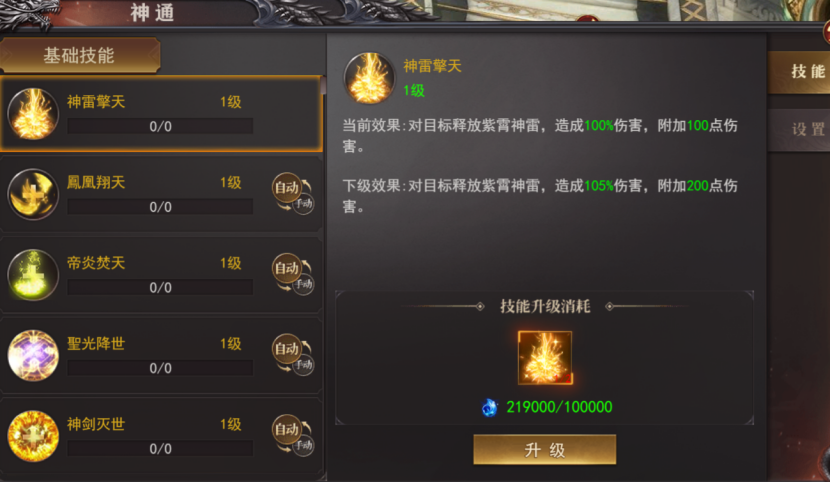
Task: Select the 神剑灭世 skill row name
Action: (x=96, y=424)
